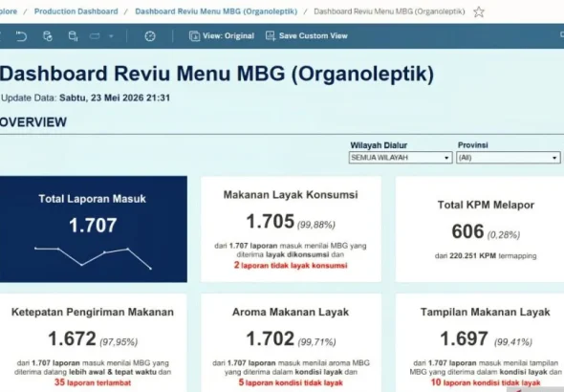Open the Data Guide gauge icon
Image resolution: width=564 pixels, height=392 pixels.
click(150, 36)
